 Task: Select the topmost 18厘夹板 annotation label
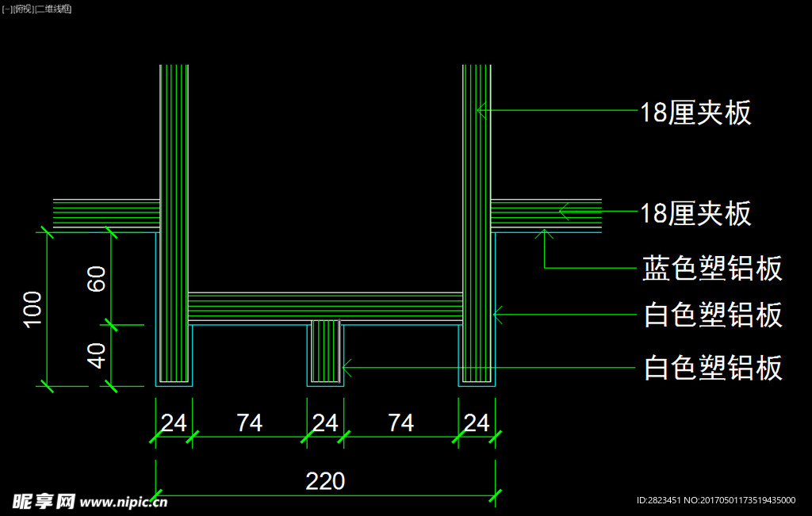tap(695, 113)
